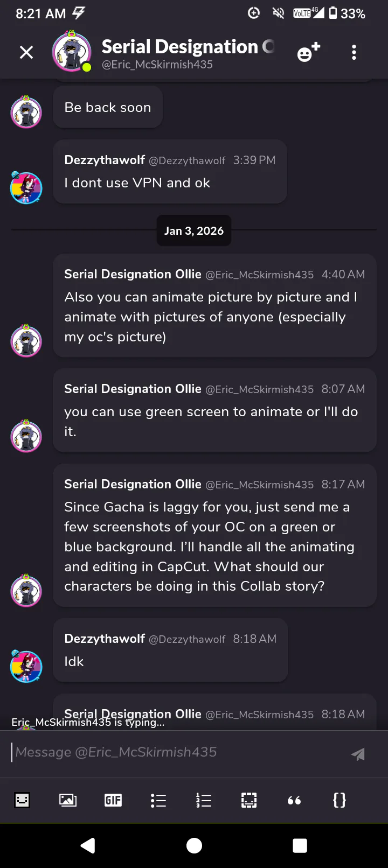388x868 pixels.
Task: Open the image attachment icon
Action: click(68, 800)
